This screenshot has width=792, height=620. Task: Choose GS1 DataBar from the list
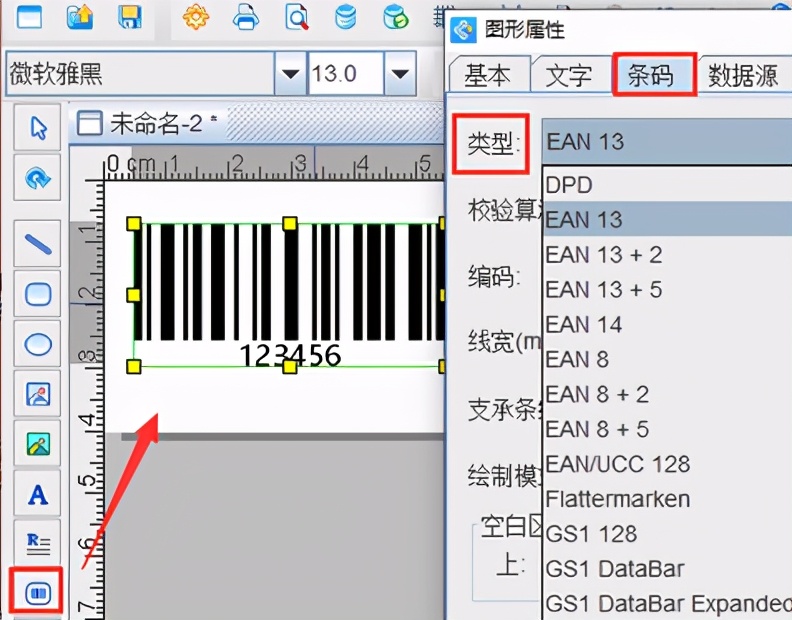668,568
